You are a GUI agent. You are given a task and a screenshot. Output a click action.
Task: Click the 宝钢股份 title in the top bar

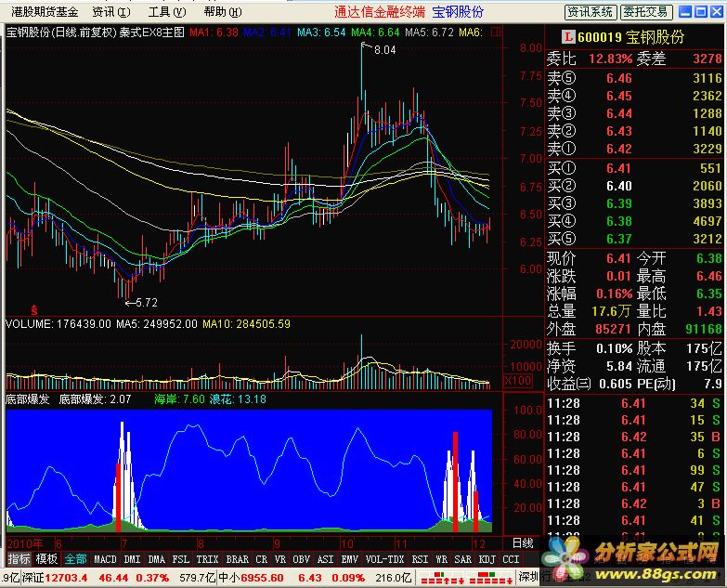click(458, 11)
